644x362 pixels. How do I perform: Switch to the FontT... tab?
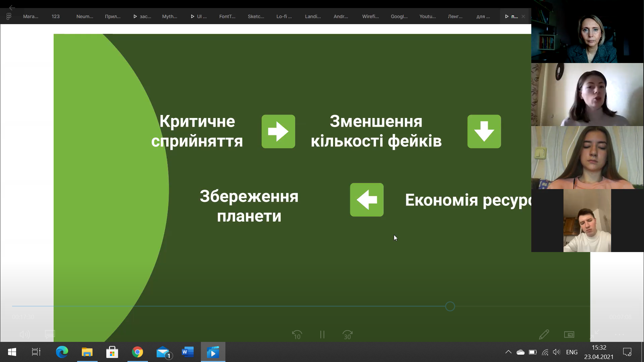[227, 16]
